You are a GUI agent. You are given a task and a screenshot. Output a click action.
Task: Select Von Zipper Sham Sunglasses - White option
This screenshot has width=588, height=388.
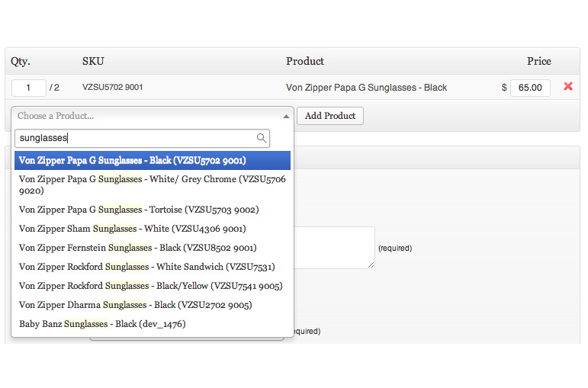(x=153, y=229)
